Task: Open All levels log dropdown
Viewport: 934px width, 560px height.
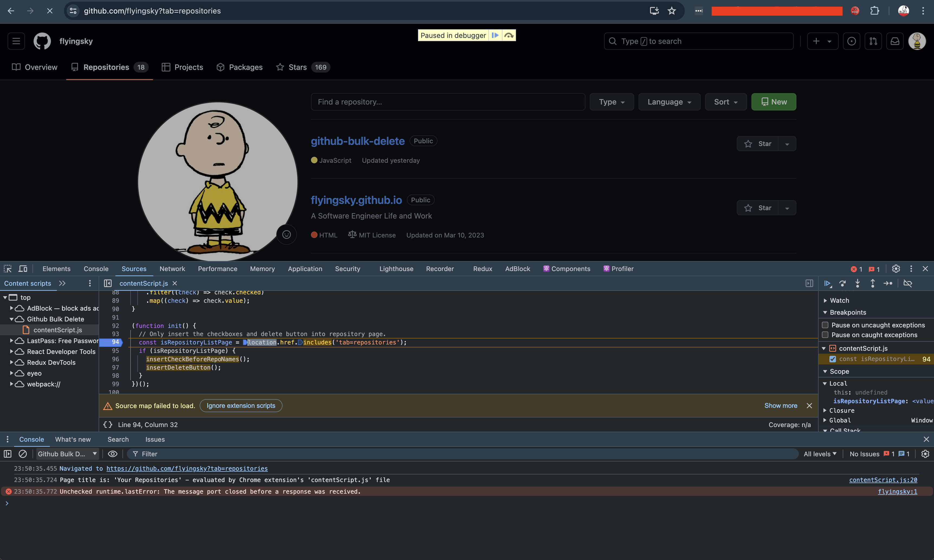Action: [x=820, y=454]
